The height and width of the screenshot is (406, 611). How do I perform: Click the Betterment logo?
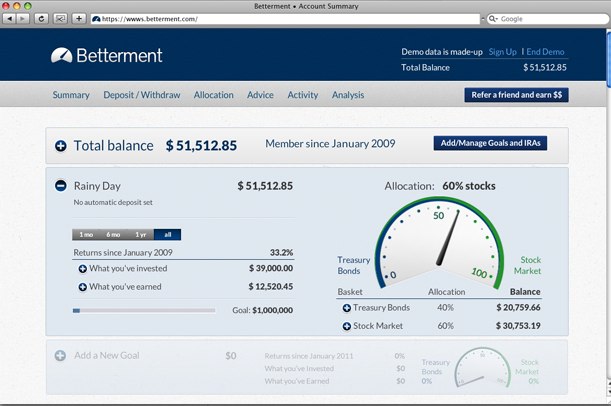click(106, 55)
